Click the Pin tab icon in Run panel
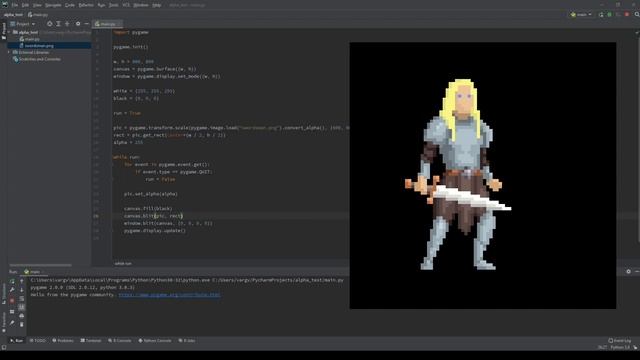Screen dimensions: 640x360 click(12, 323)
